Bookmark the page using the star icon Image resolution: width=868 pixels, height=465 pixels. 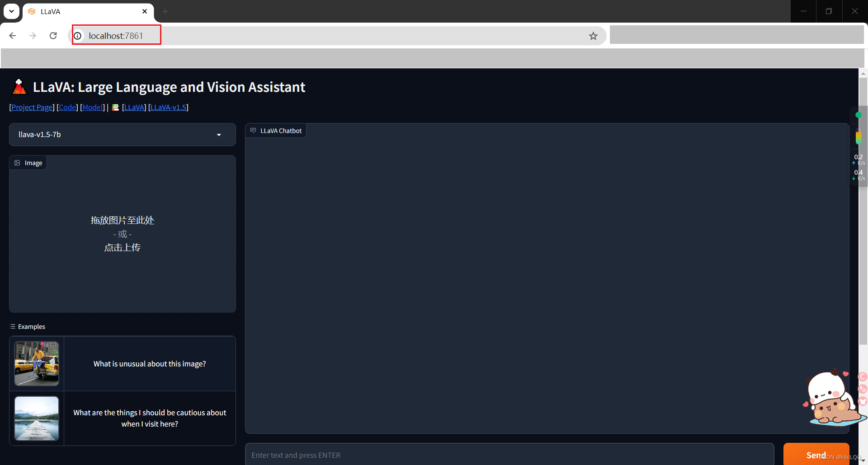click(593, 36)
